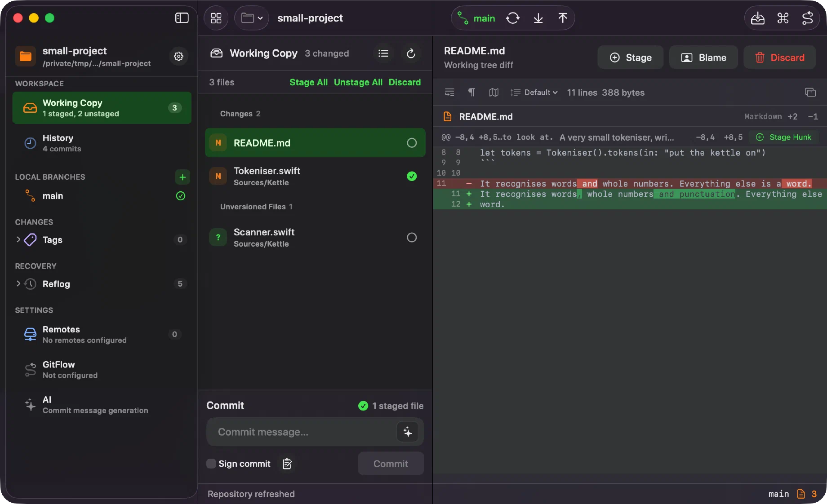Open repository settings gear icon
The width and height of the screenshot is (827, 504).
(178, 56)
